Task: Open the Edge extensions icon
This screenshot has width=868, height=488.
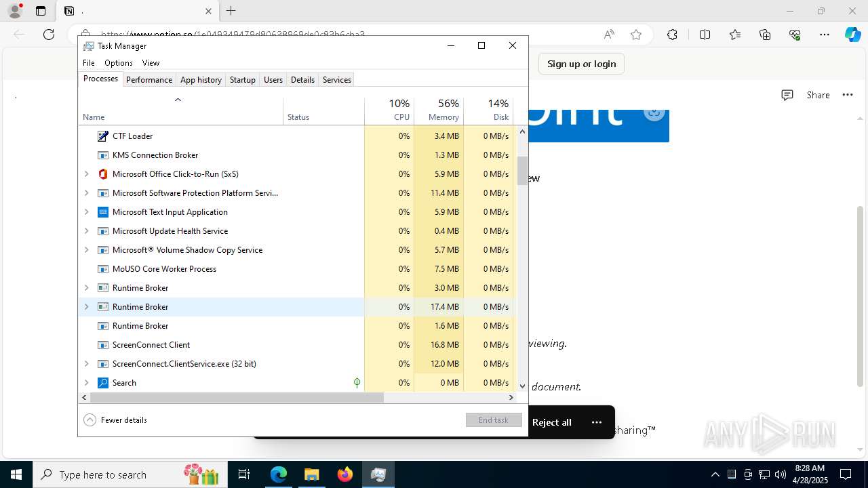Action: click(672, 35)
